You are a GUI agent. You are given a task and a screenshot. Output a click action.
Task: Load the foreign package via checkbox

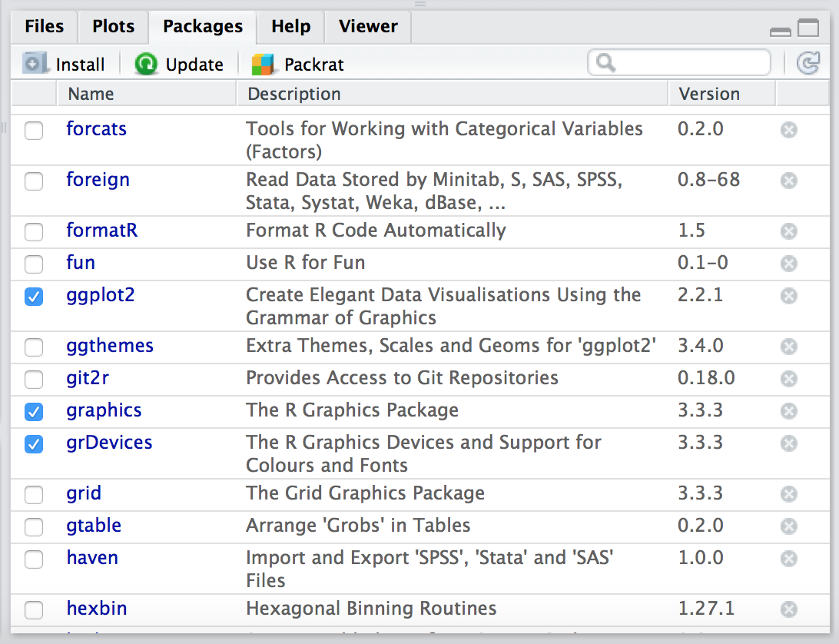pos(34,181)
